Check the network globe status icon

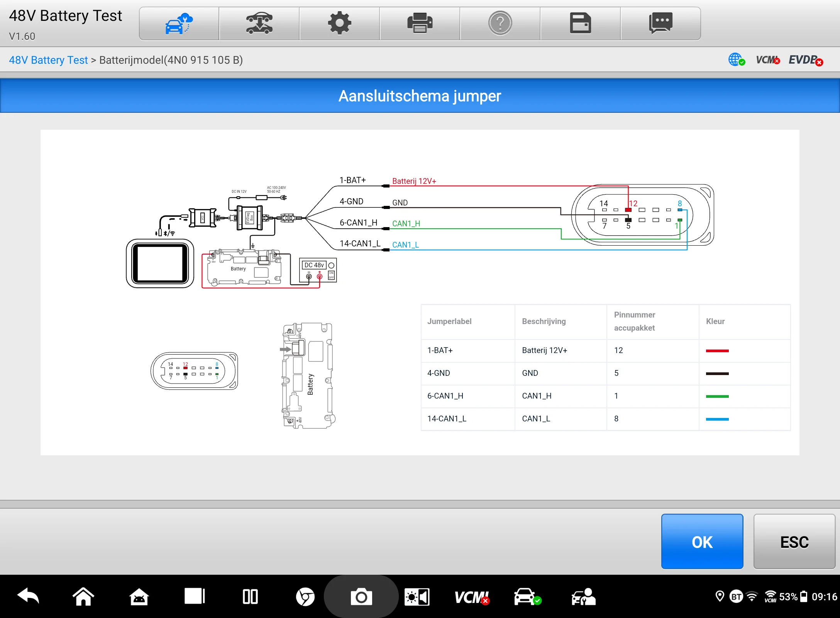pyautogui.click(x=737, y=60)
